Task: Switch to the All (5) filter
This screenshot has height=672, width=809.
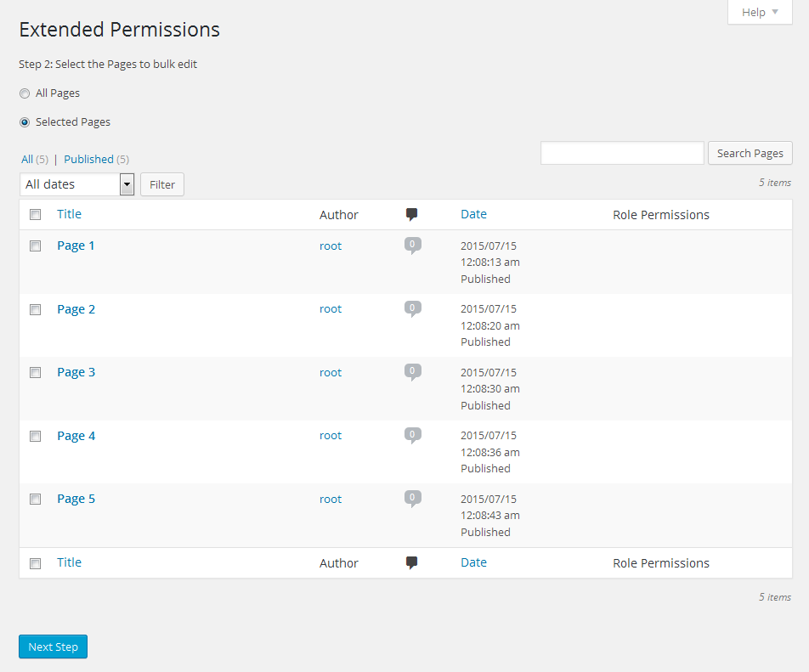Action: (28, 159)
